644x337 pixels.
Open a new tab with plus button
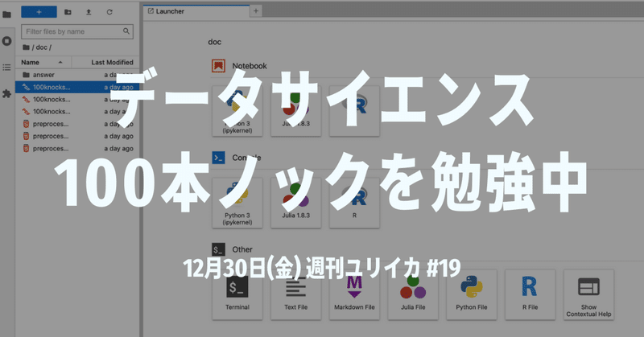[x=256, y=11]
